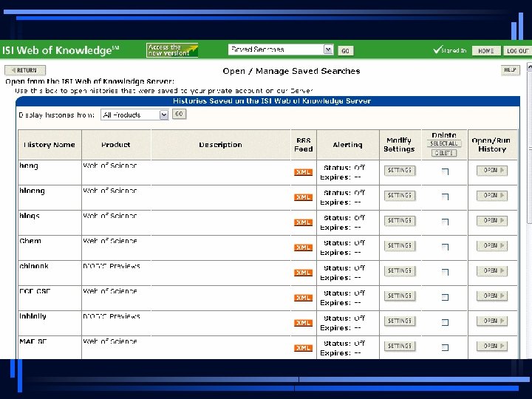Expand the All Products dropdown

click(164, 115)
